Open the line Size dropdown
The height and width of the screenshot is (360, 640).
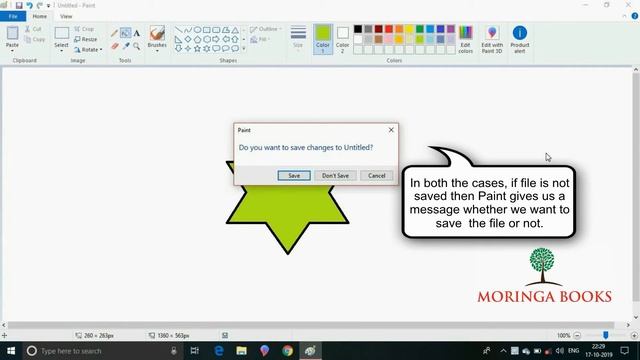[298, 38]
